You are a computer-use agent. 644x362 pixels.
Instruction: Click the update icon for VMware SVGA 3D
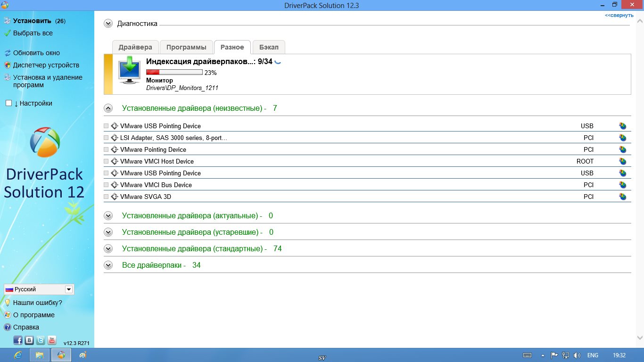point(622,197)
